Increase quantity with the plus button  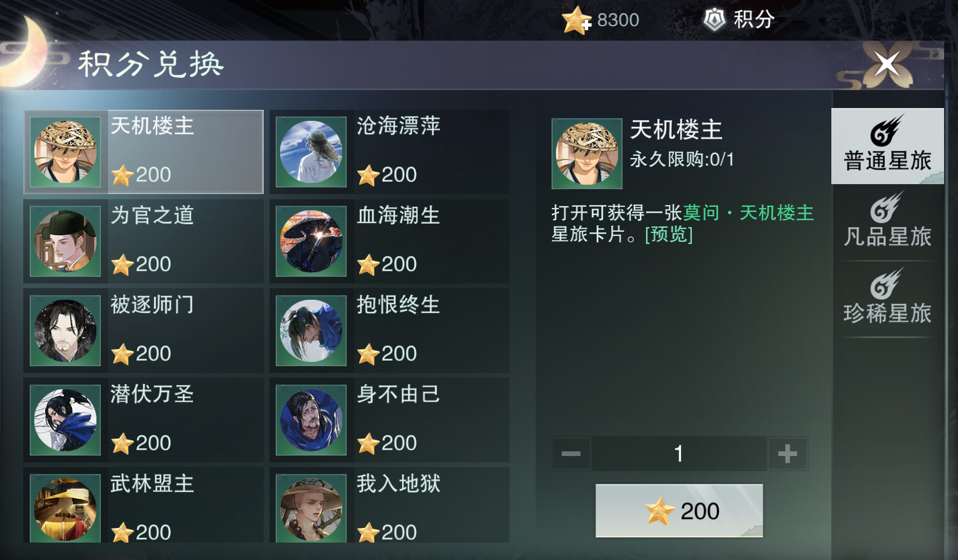tap(788, 454)
